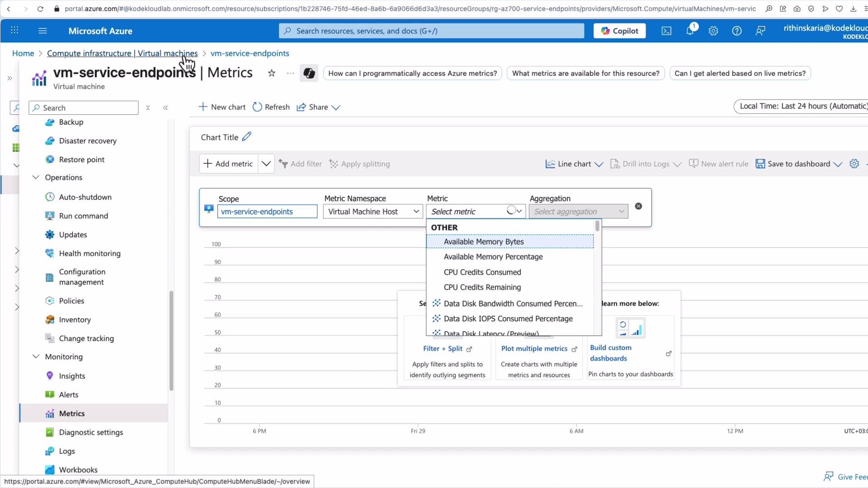Open Restore point menu item
This screenshot has width=868, height=488.
tap(82, 160)
